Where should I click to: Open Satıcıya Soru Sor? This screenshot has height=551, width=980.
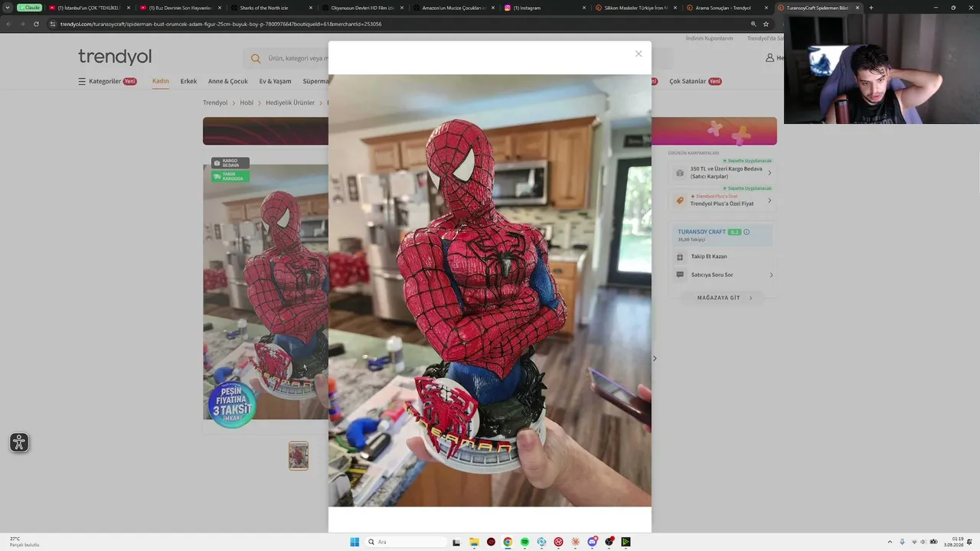(723, 275)
